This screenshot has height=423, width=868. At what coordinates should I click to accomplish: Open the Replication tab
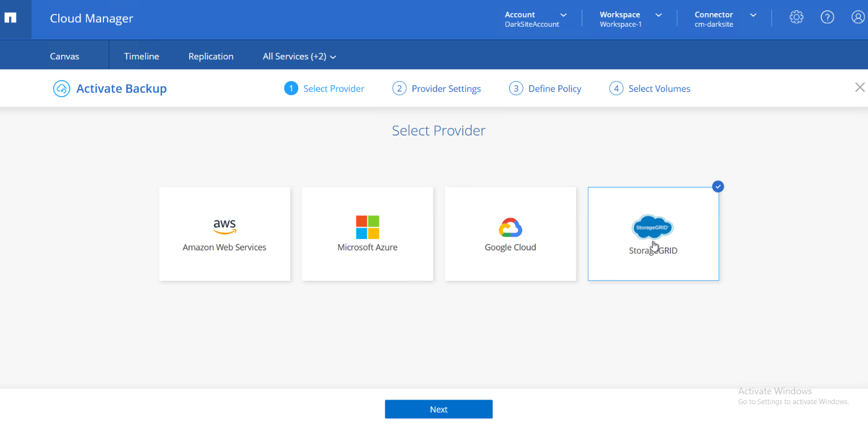click(211, 56)
